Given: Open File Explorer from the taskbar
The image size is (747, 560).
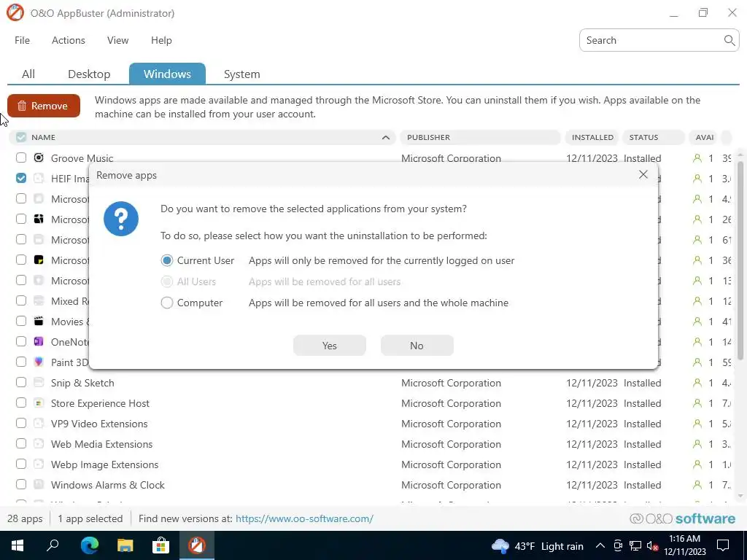Looking at the screenshot, I should (x=125, y=545).
